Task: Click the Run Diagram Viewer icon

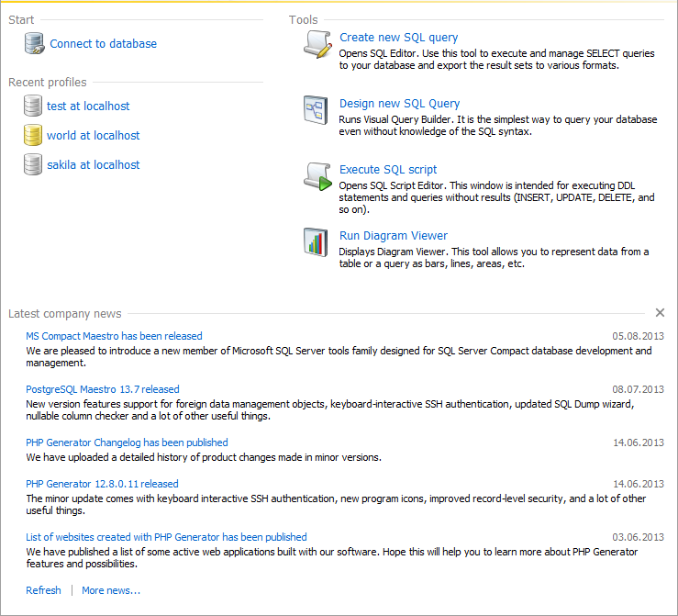Action: tap(316, 241)
